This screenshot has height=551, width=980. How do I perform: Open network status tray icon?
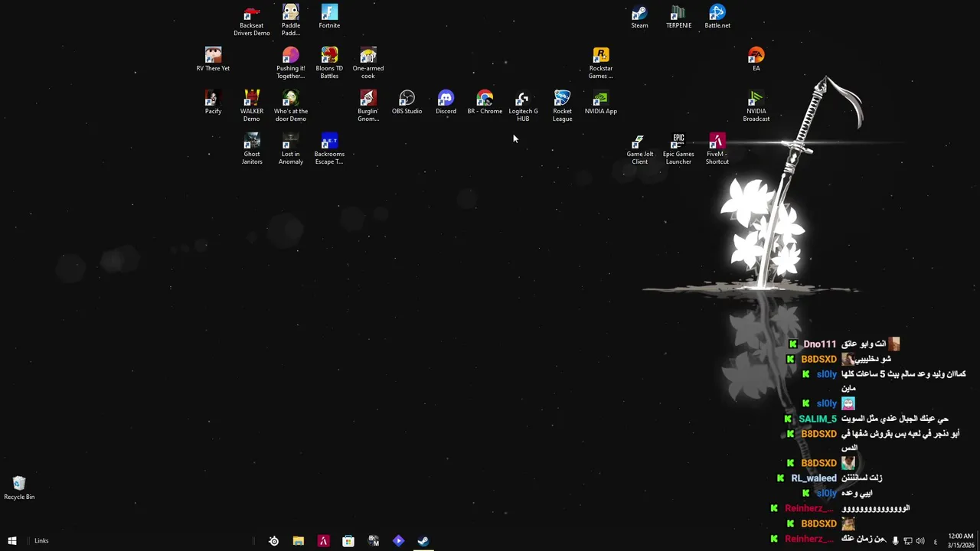[908, 541]
